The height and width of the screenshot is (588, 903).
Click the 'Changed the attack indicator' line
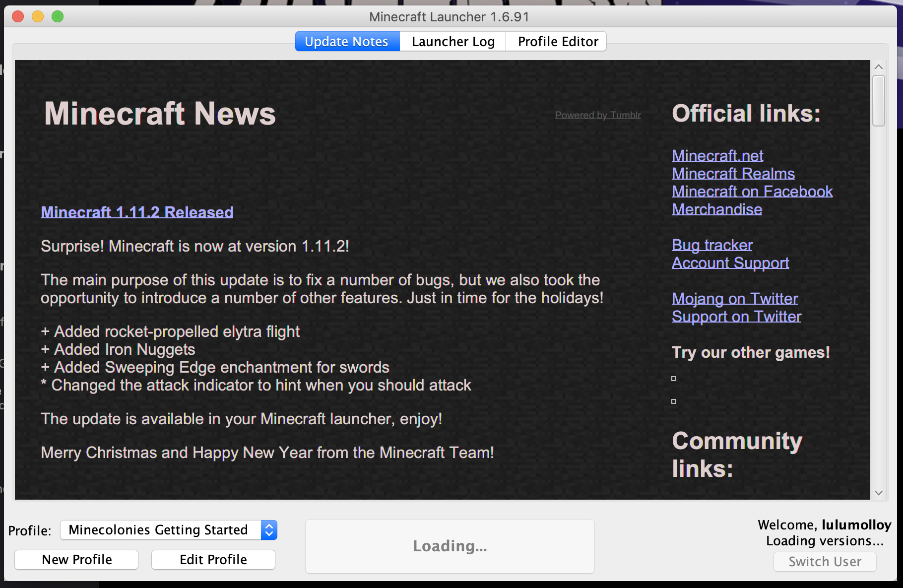tap(256, 386)
